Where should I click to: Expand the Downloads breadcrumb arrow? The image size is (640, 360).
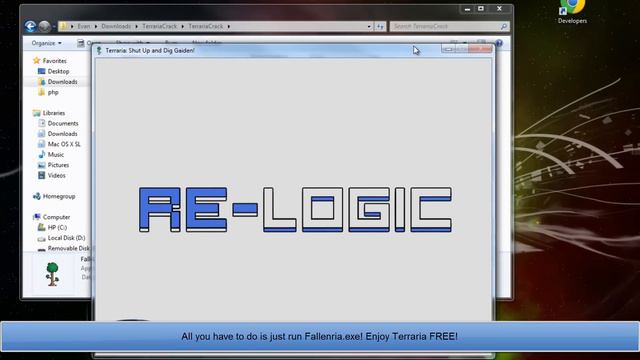pos(136,27)
